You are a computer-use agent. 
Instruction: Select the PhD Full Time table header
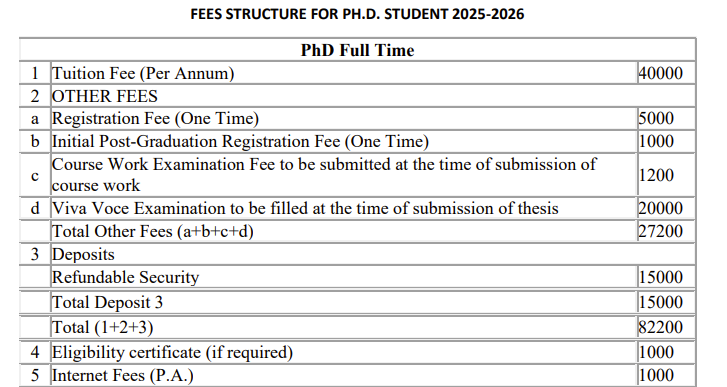tap(357, 50)
